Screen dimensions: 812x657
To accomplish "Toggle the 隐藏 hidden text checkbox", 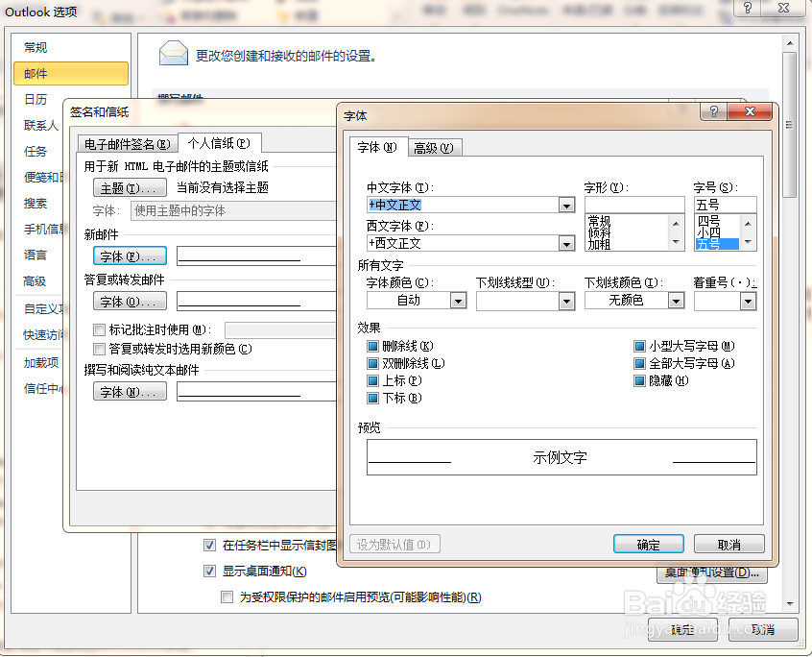I will tap(639, 380).
